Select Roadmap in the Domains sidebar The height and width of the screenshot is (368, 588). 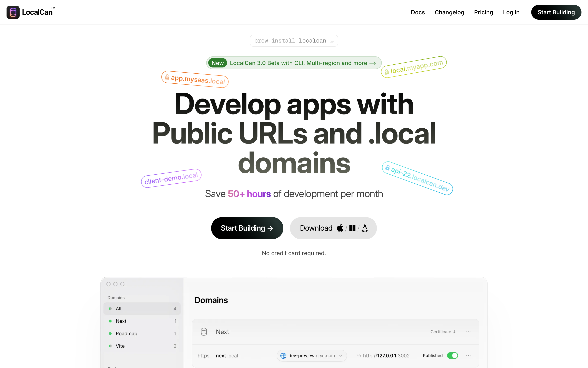[142, 333]
